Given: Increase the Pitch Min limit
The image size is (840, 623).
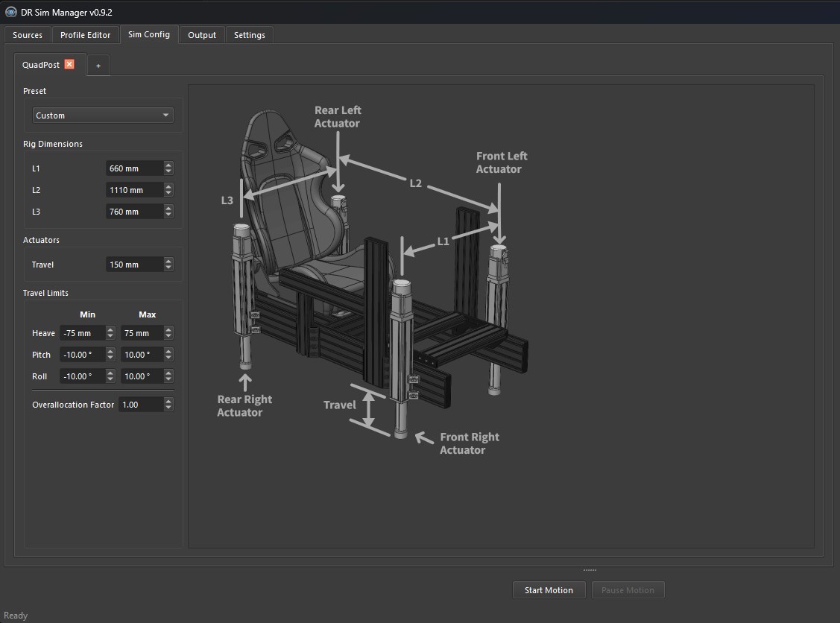Looking at the screenshot, I should (x=110, y=351).
